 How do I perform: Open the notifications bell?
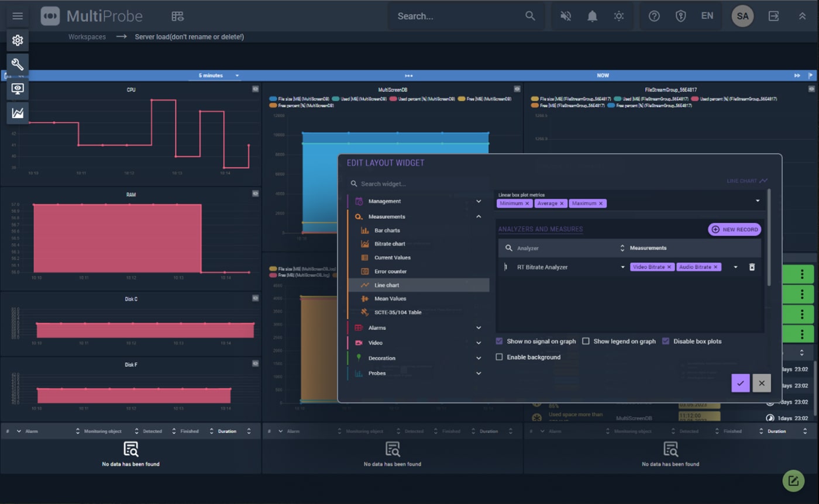pos(592,16)
